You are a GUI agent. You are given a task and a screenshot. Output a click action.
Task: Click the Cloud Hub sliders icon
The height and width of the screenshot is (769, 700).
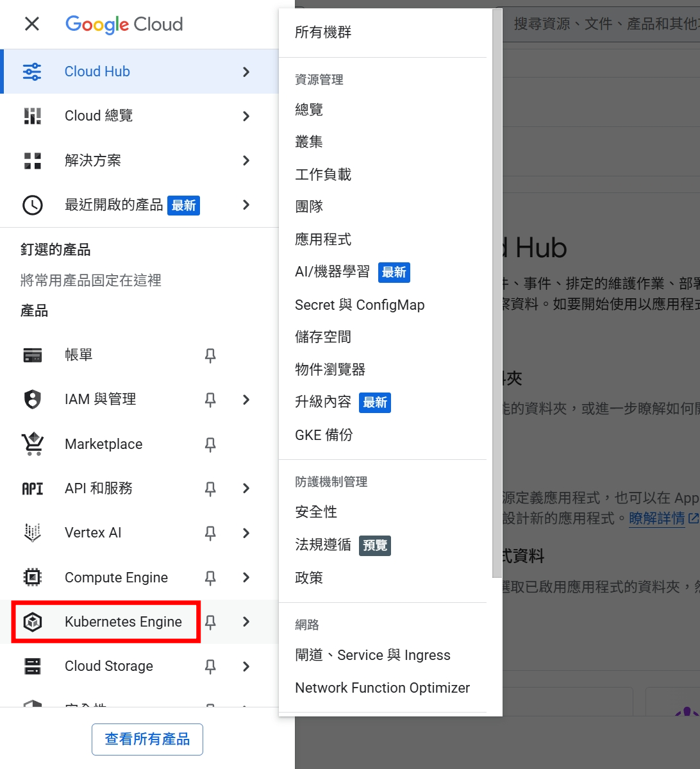(x=32, y=72)
